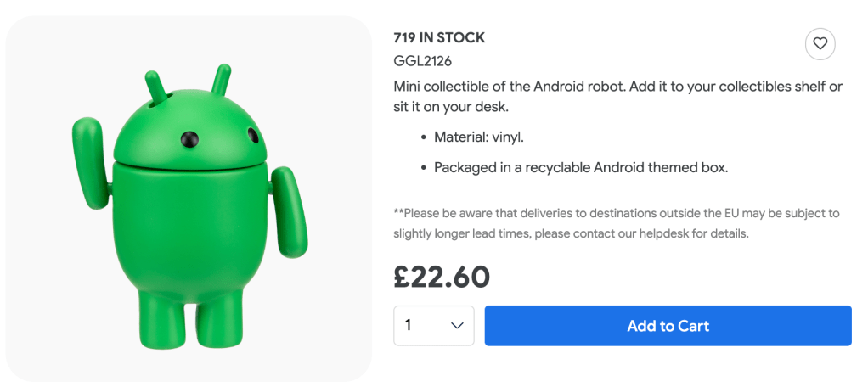Click the delivery lead times disclaimer note
868x387 pixels.
[x=616, y=223]
